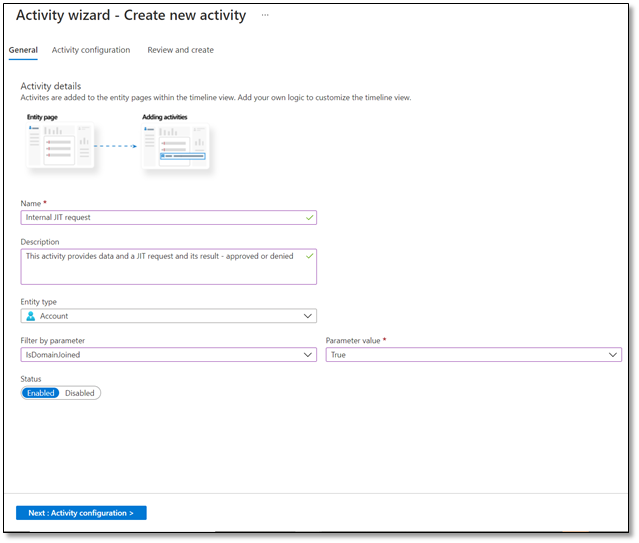Switch to the General tab
The image size is (639, 543).
(x=23, y=50)
